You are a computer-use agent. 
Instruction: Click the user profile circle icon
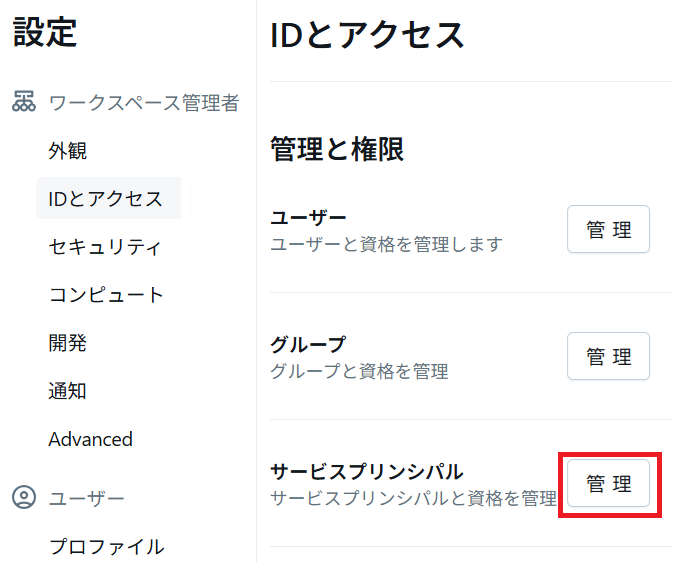tap(24, 497)
